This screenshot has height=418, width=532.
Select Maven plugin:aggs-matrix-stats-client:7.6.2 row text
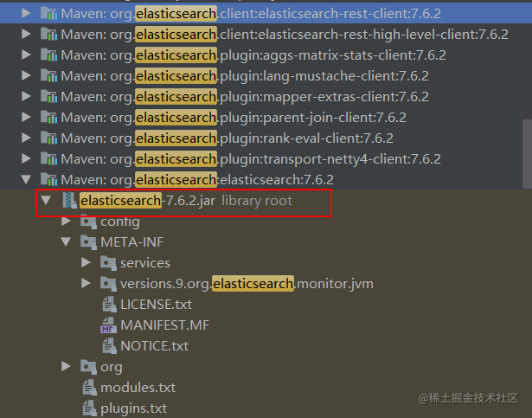pos(253,55)
